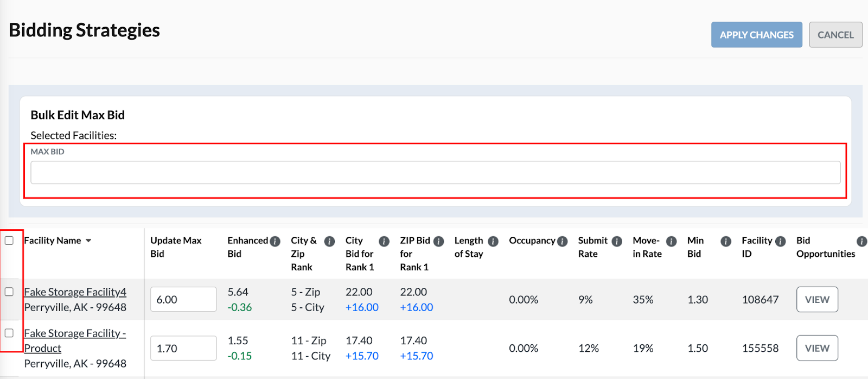Click the Submit Rate value 9%
This screenshot has width=868, height=379.
pyautogui.click(x=585, y=300)
